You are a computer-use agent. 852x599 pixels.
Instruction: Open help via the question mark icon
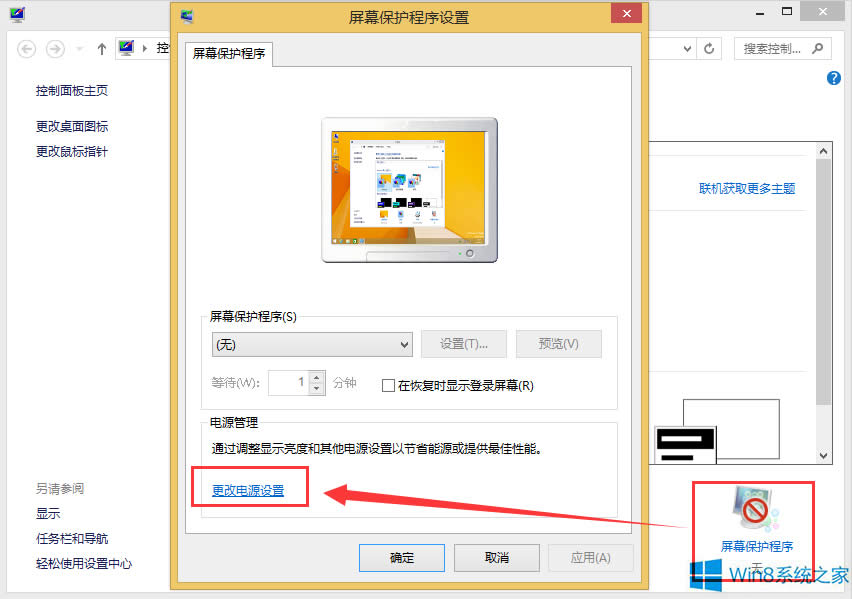pos(833,78)
